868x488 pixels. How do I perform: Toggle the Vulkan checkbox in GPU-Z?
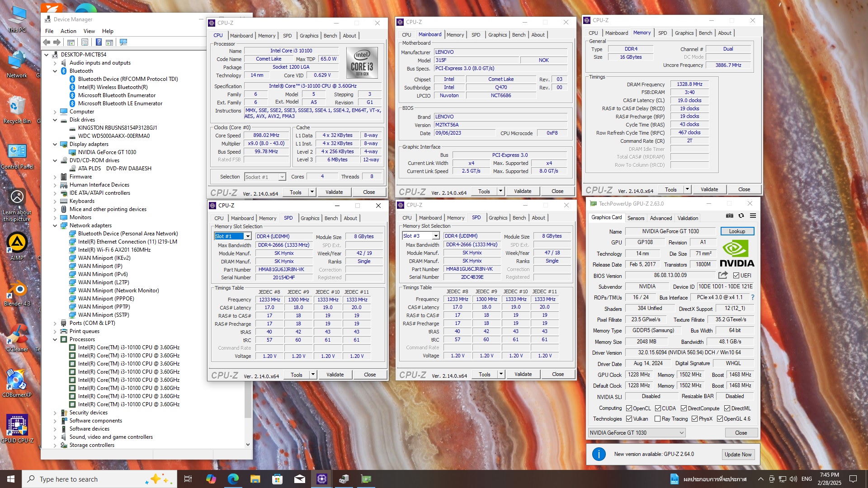[629, 419]
